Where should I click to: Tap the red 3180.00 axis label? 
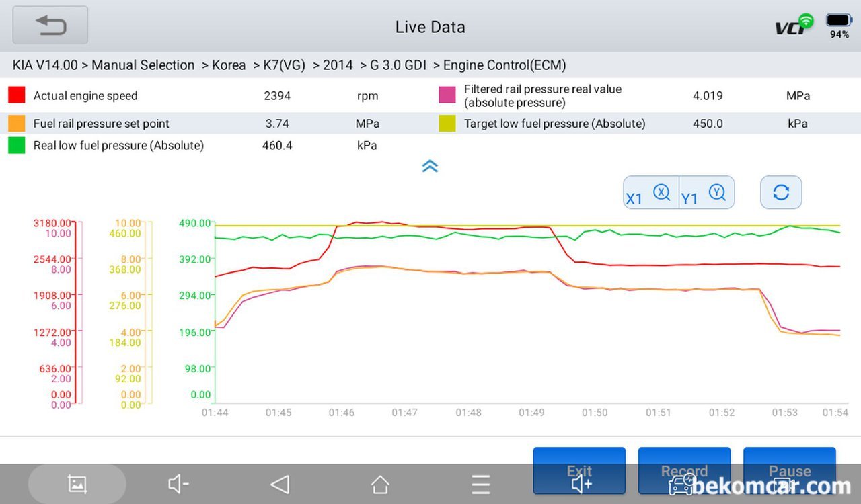click(52, 223)
